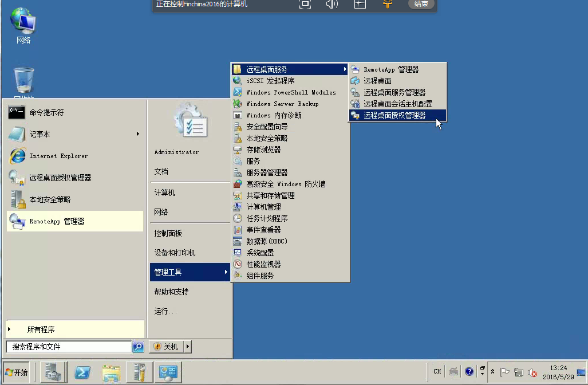Click the Windows Server Backup icon
The height and width of the screenshot is (385, 588).
238,104
